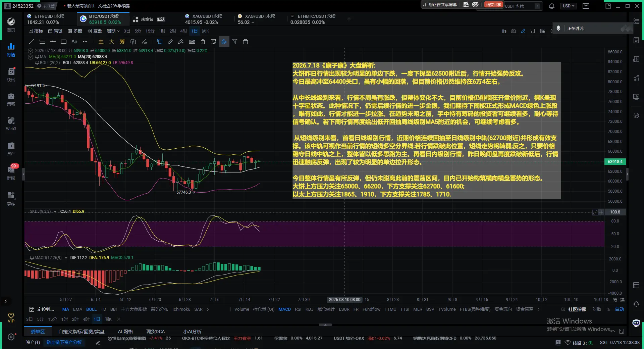Click 结束共享 stop sharing button
The width and height of the screenshot is (644, 349).
(x=493, y=5)
